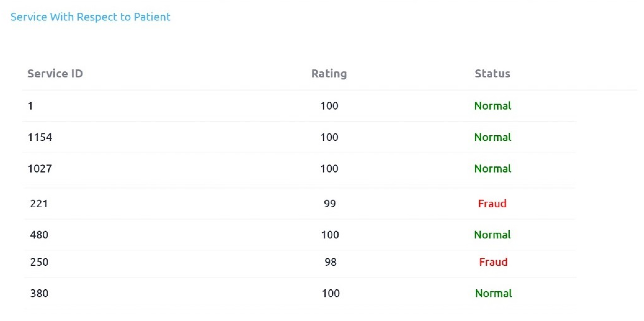Click the rating 100 for service 1154
The width and height of the screenshot is (644, 321).
[329, 137]
